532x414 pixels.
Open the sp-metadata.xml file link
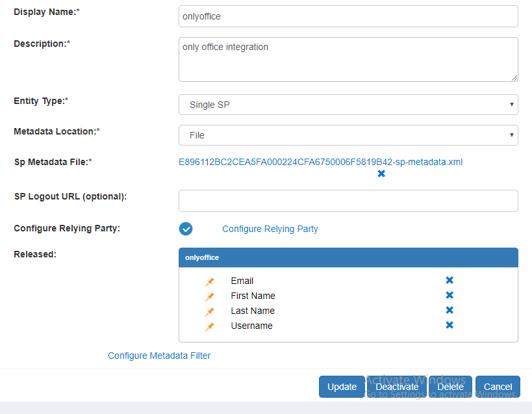click(x=320, y=162)
